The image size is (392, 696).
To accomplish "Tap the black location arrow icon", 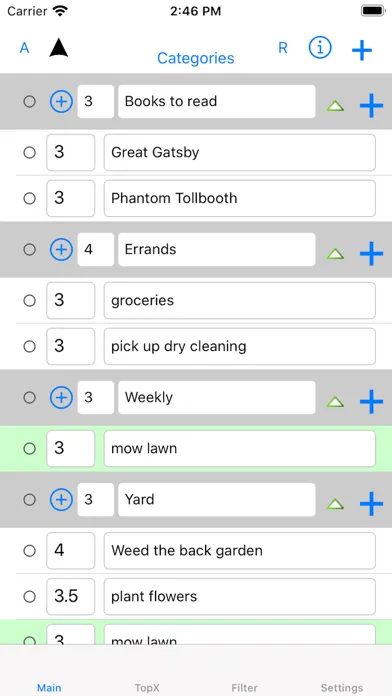I will 59,48.
